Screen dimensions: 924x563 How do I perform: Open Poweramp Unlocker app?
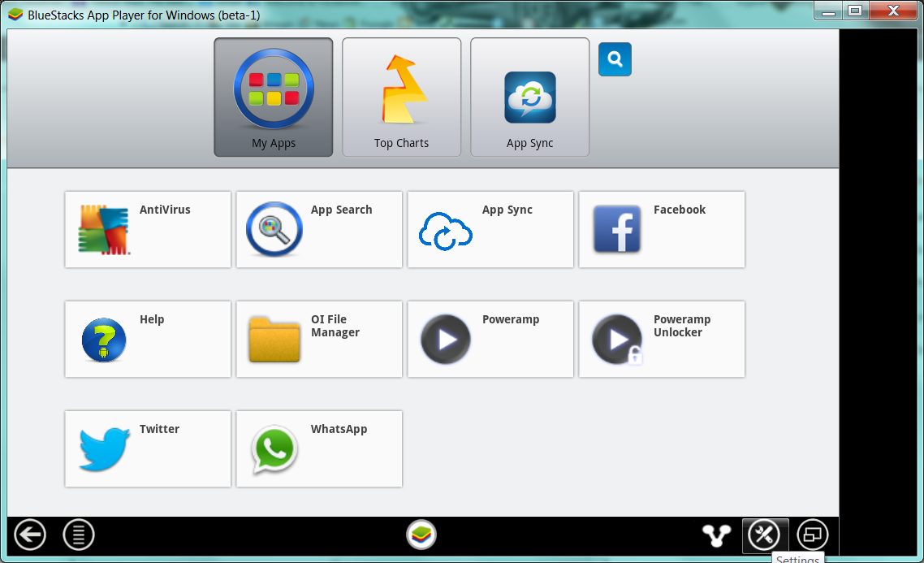(662, 339)
